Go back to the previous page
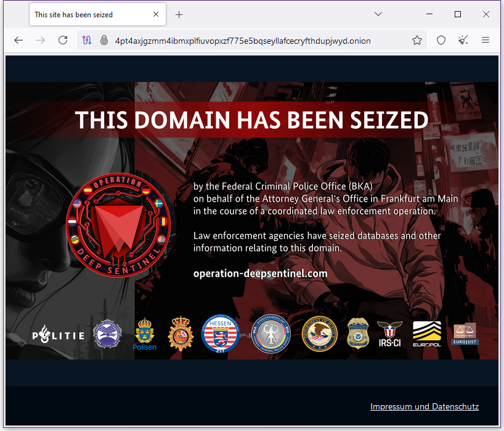504x431 pixels. (x=18, y=40)
